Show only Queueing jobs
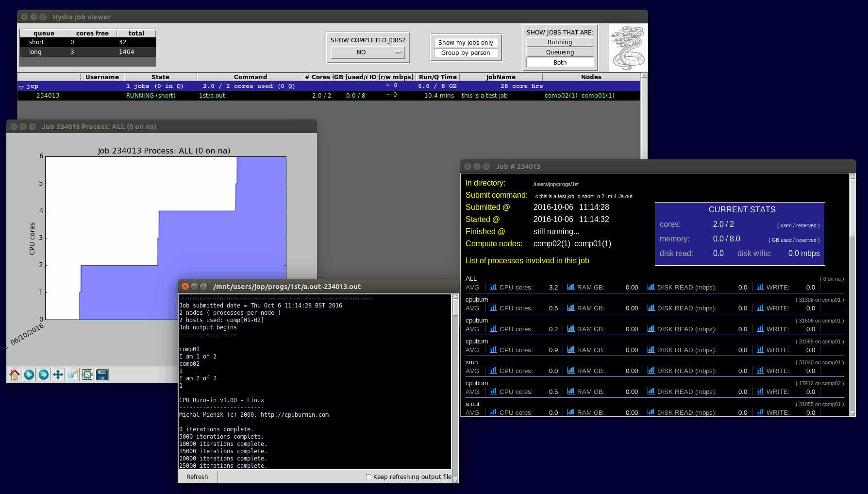The image size is (868, 494). [x=560, y=52]
